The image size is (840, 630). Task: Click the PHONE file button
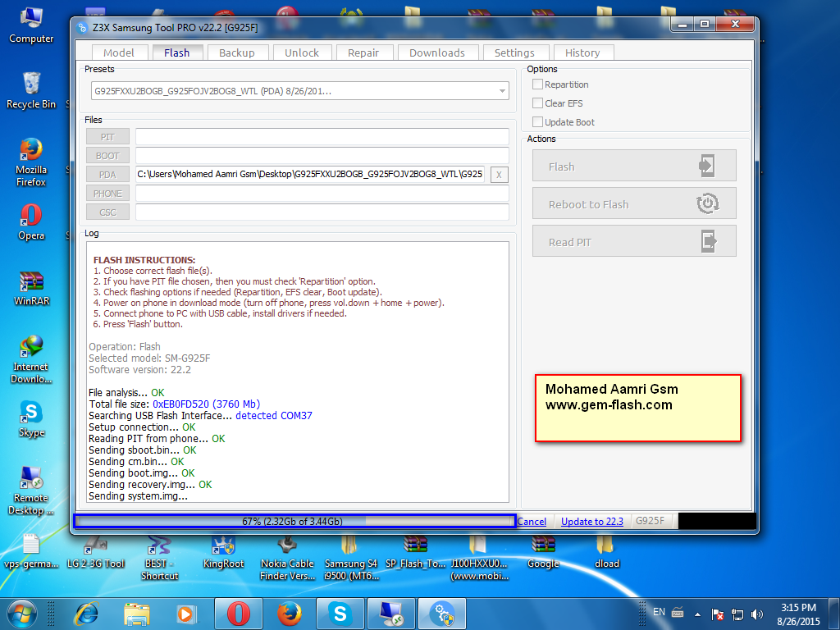(x=107, y=194)
